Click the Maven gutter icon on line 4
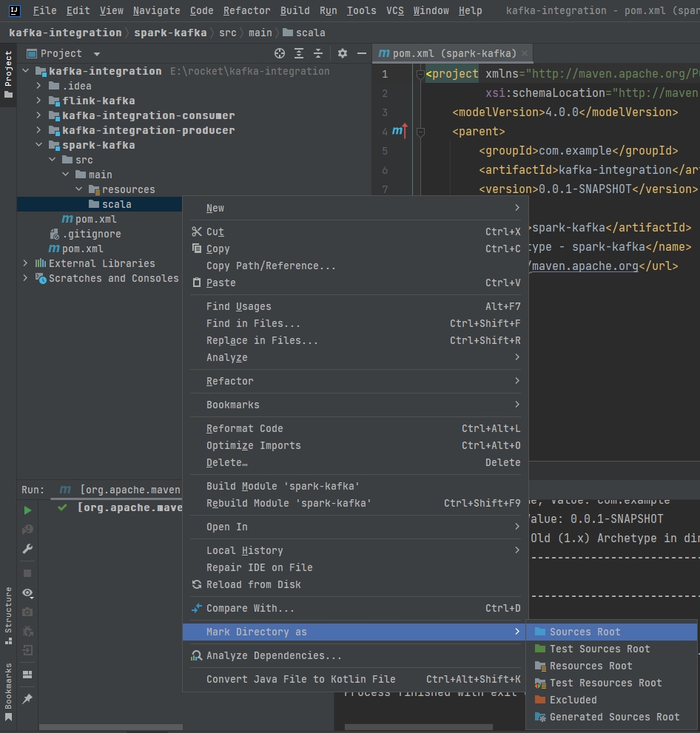This screenshot has width=700, height=733. point(400,131)
